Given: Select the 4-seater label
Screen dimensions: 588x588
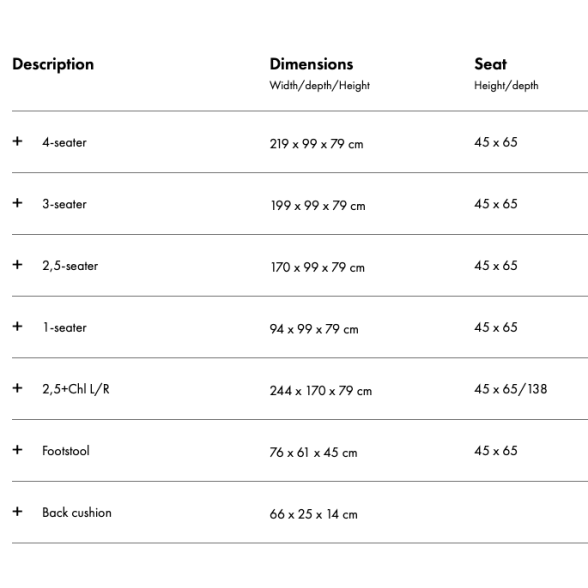Looking at the screenshot, I should 64,142.
